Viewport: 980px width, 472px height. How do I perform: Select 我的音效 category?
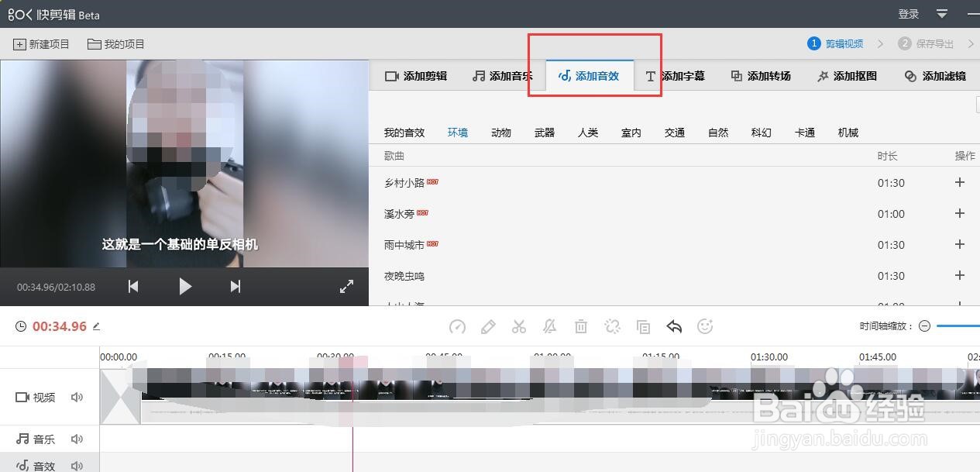pyautogui.click(x=404, y=133)
